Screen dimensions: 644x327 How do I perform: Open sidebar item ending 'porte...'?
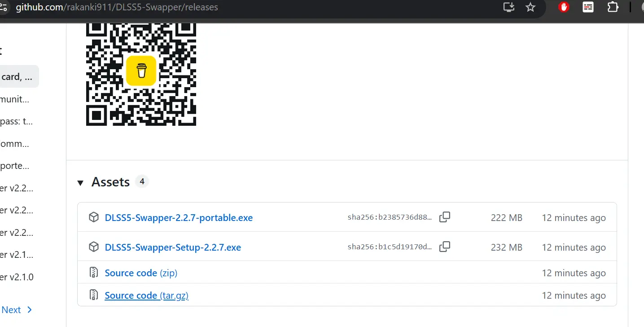(15, 166)
